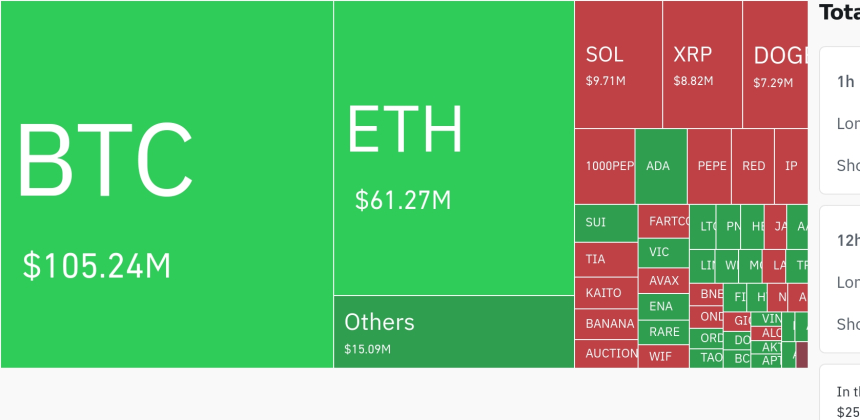Open the BANANA tile
This screenshot has width=860, height=420.
pos(606,323)
